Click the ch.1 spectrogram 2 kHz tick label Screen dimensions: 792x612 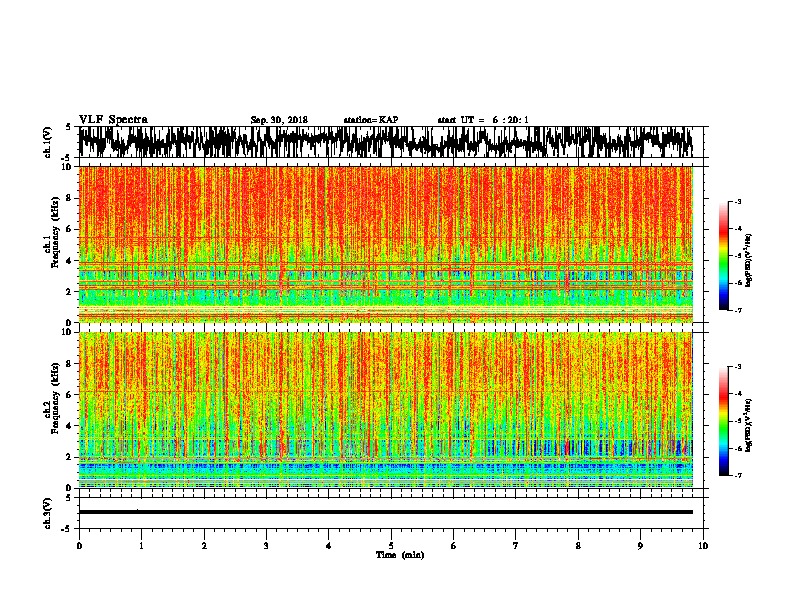pos(71,292)
